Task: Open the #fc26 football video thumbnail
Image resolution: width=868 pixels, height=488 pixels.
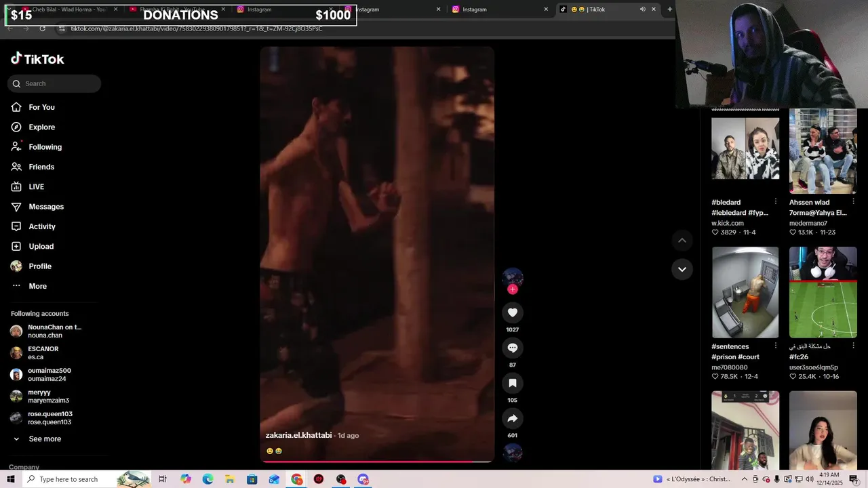Action: (x=823, y=292)
